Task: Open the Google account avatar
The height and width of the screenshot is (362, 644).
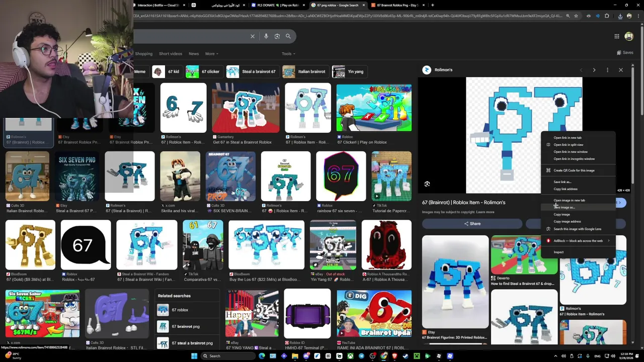Action: click(629, 36)
